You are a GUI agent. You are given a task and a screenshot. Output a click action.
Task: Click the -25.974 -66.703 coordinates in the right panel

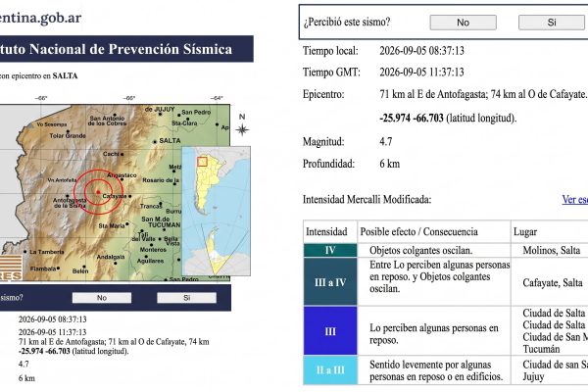click(412, 119)
